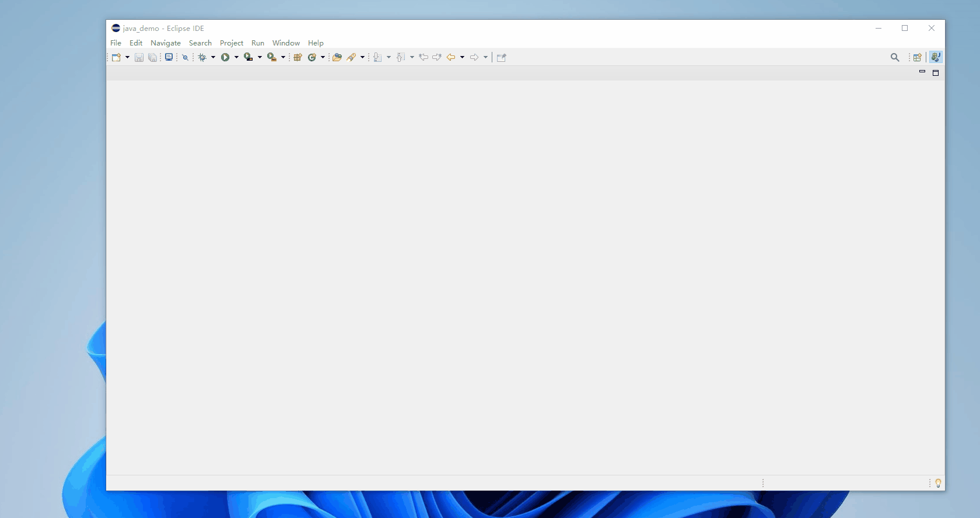Expand the Forward history dropdown arrow
980x518 pixels.
485,57
